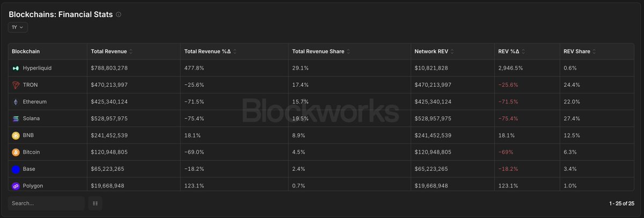Sort by Total Revenue column arrows

[x=131, y=51]
